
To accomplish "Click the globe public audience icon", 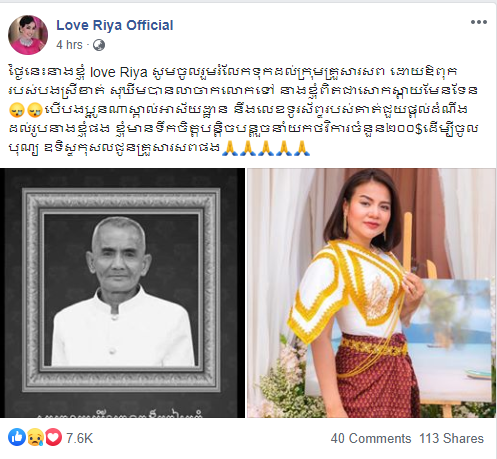I will pyautogui.click(x=99, y=45).
